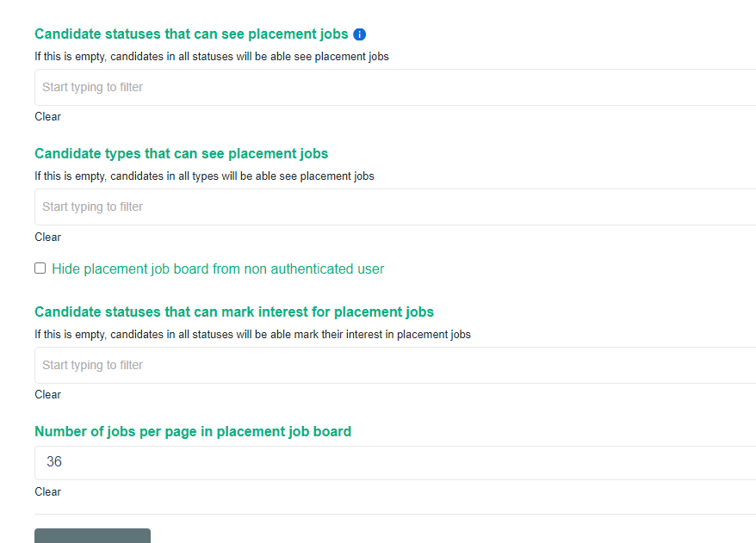
Task: Click the 'Candidate statuses that can mark interest' heading
Action: 234,312
